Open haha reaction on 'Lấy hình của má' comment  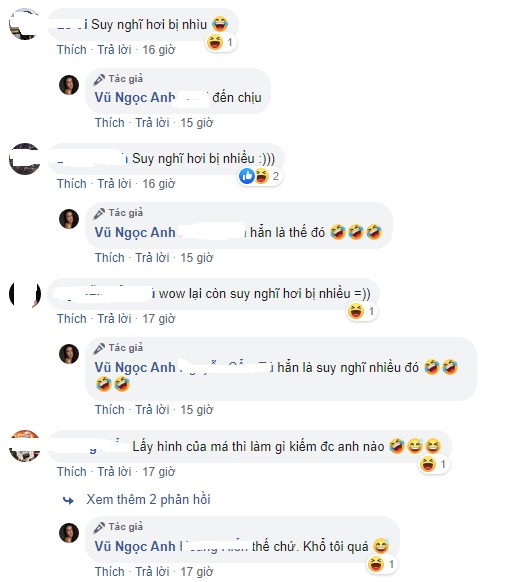coord(434,464)
